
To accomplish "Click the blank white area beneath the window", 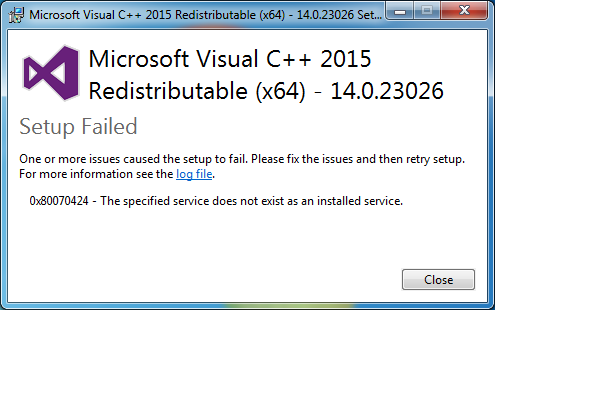I will tap(250, 360).
